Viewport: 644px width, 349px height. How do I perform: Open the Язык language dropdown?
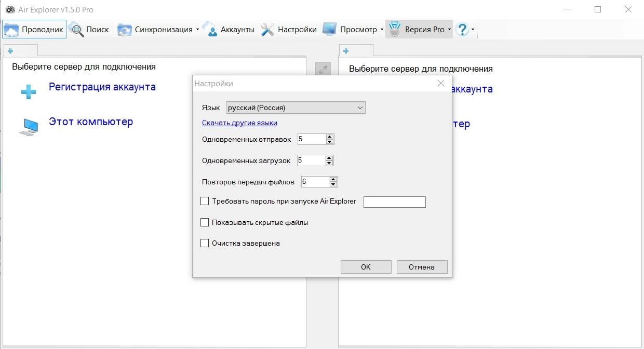tap(296, 108)
